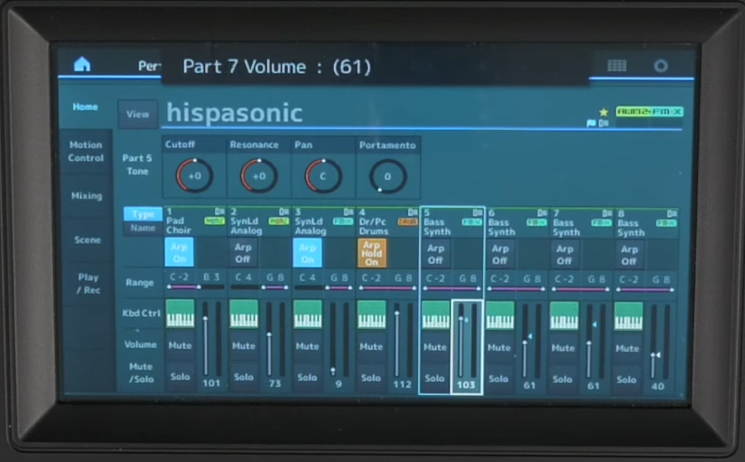The image size is (745, 462).
Task: Tap the Home house icon
Action: click(82, 64)
